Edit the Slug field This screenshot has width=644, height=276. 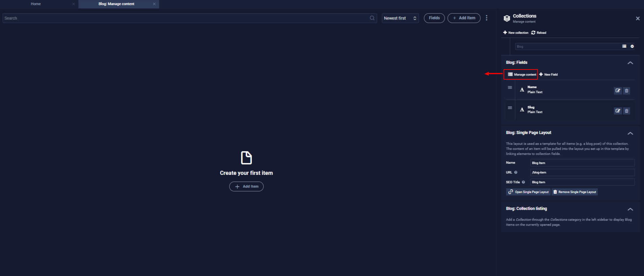coord(618,111)
